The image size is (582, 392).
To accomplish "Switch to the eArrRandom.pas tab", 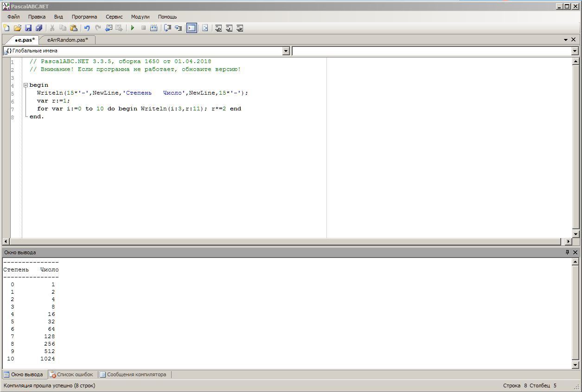I will tap(67, 40).
